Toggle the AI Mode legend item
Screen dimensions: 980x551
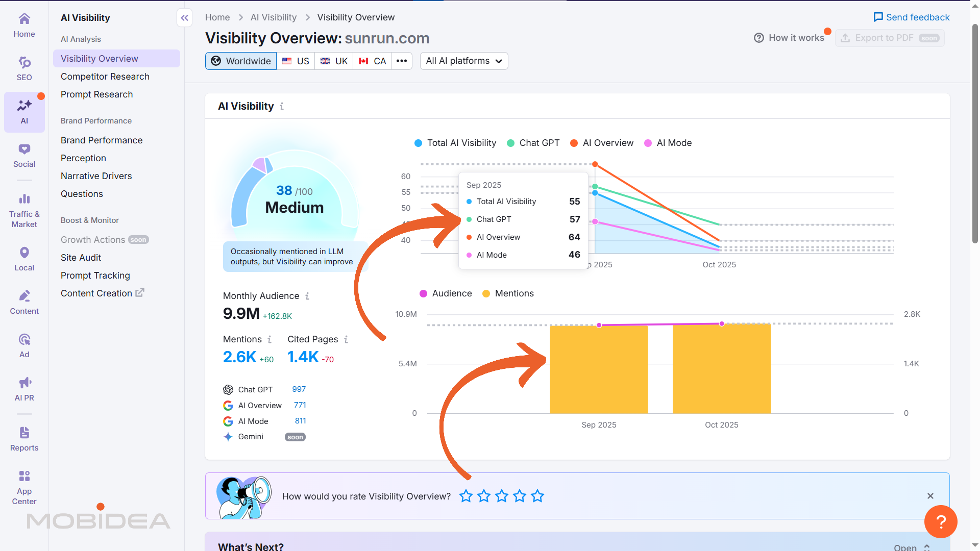pyautogui.click(x=668, y=143)
